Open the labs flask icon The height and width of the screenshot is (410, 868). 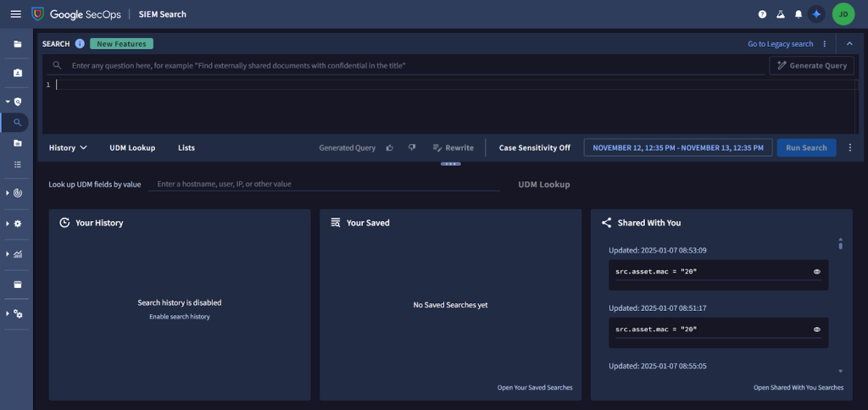click(x=781, y=14)
